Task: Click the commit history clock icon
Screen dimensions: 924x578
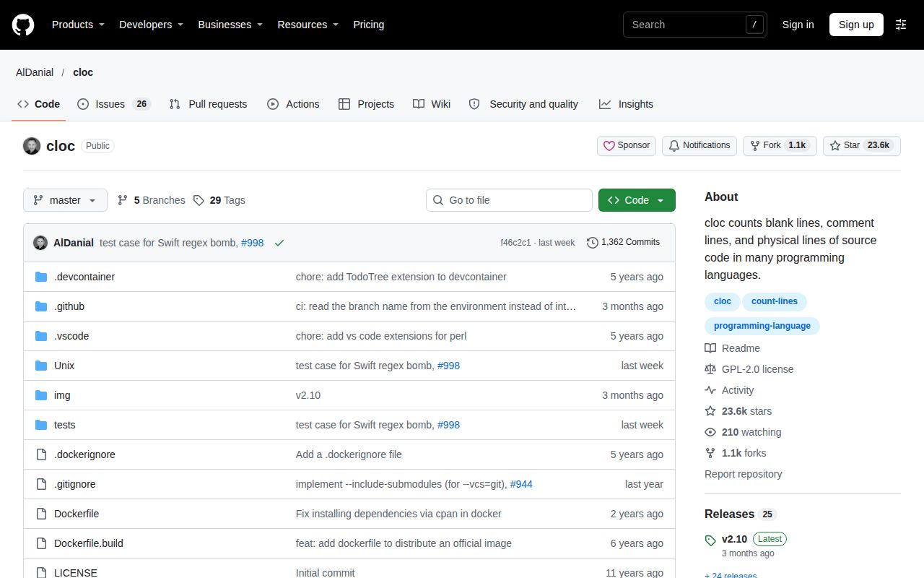Action: coord(593,243)
